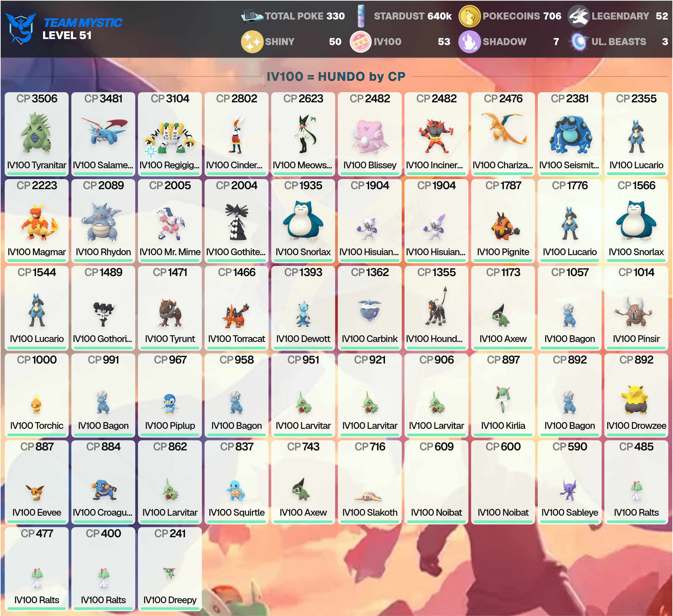This screenshot has height=616, width=673.
Task: Click the Team Mystic emblem icon
Action: (21, 29)
